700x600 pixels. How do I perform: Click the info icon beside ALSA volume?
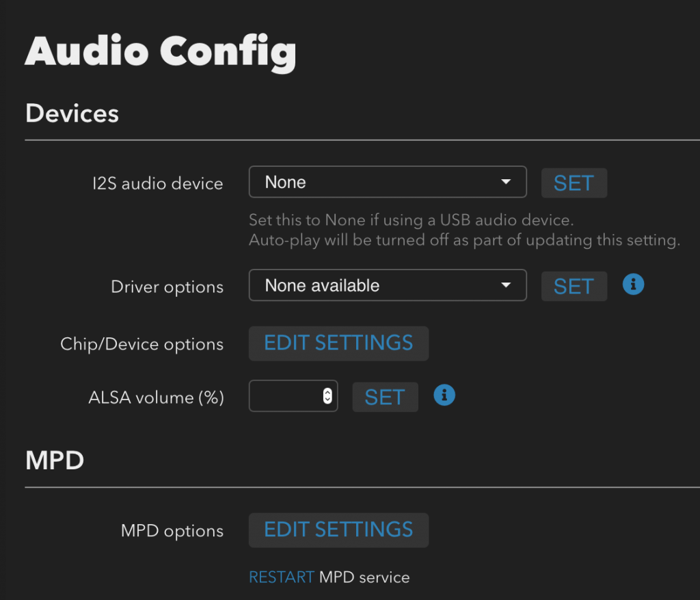point(444,395)
